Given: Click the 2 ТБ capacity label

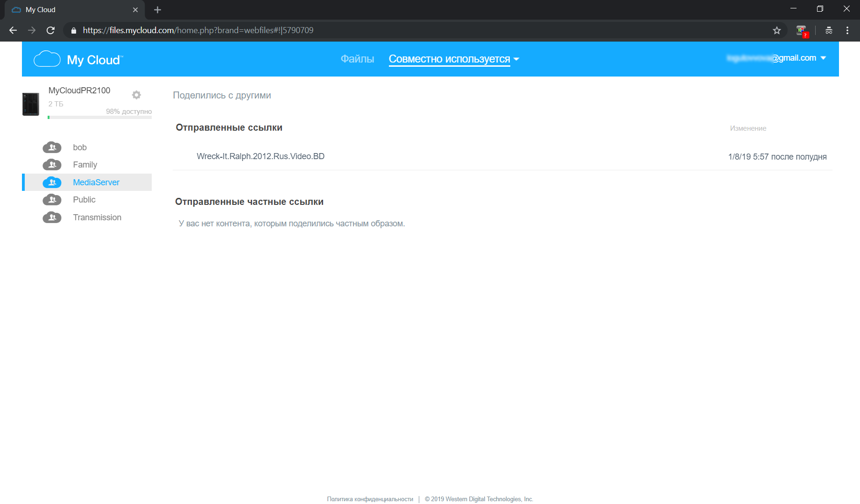Looking at the screenshot, I should coord(56,104).
